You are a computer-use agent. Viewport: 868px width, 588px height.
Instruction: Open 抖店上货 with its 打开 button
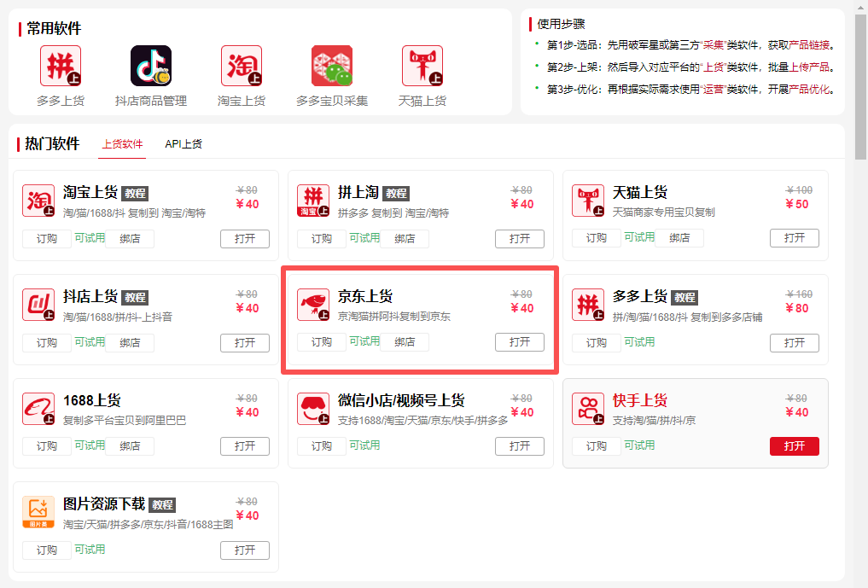tap(245, 343)
